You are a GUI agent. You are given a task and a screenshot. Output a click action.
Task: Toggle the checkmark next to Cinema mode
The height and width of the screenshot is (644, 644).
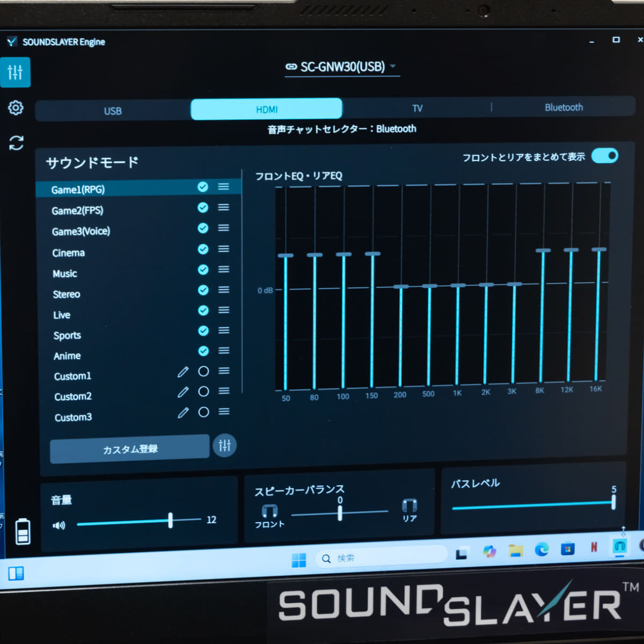point(203,249)
